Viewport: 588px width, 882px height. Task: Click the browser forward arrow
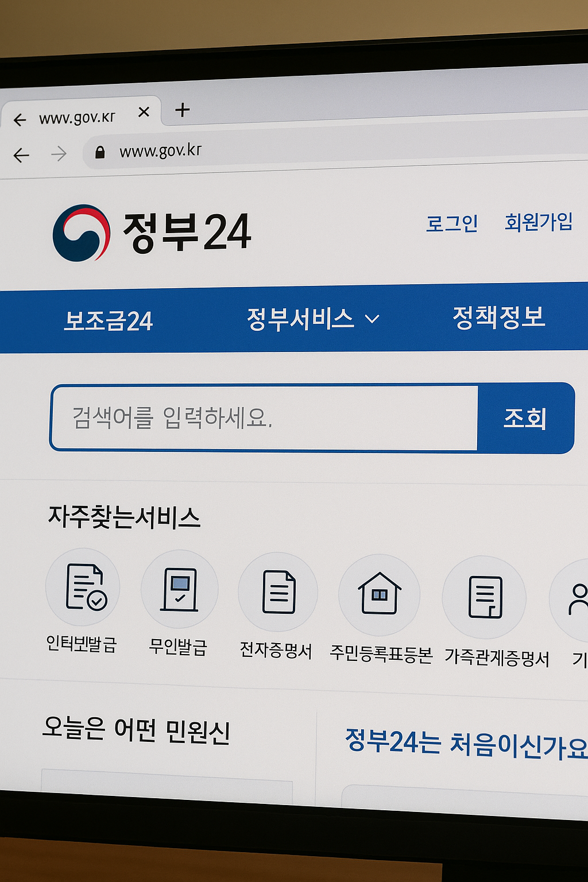point(59,154)
